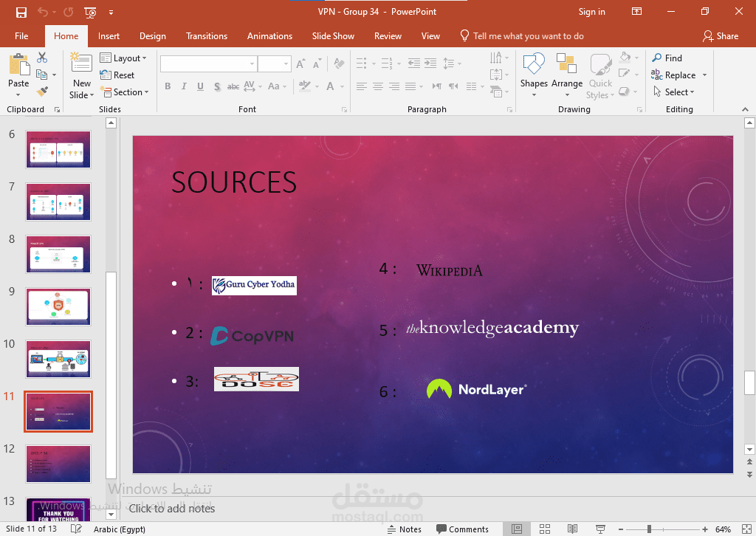Select slide 9 thumbnail
Image resolution: width=756 pixels, height=536 pixels.
[x=58, y=306]
